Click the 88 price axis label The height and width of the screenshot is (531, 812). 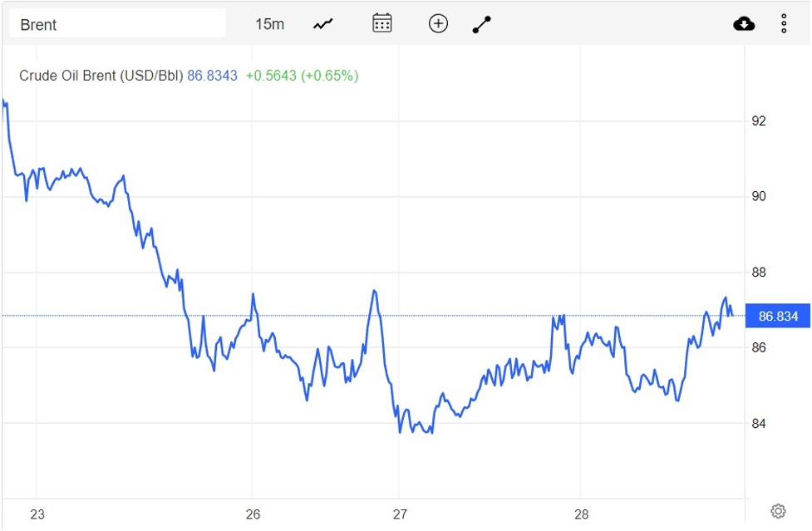(x=758, y=273)
